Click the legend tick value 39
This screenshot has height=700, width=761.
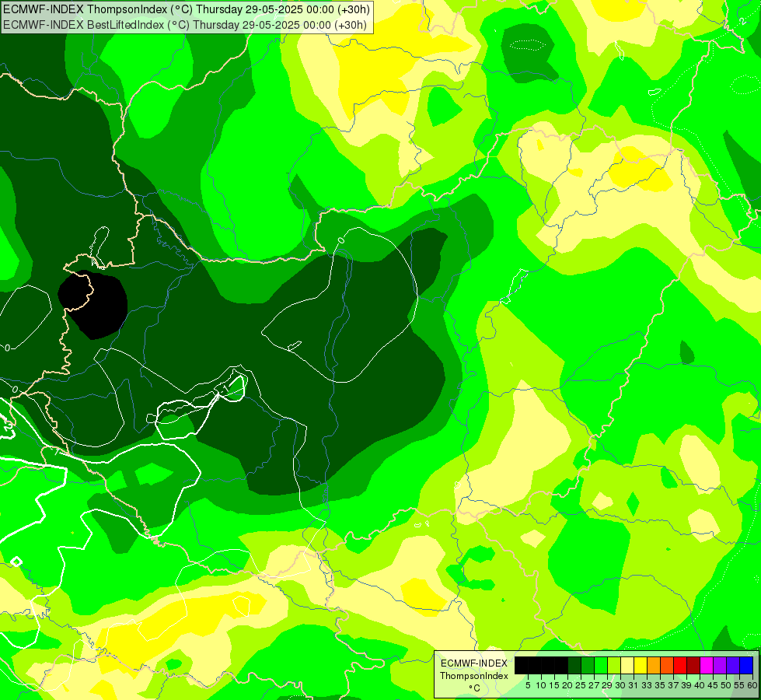[686, 685]
